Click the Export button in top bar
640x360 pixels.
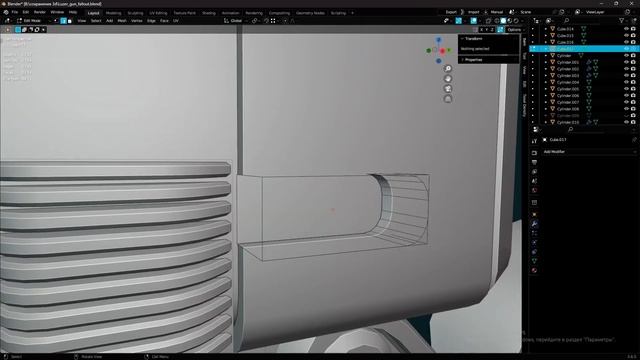coord(451,12)
